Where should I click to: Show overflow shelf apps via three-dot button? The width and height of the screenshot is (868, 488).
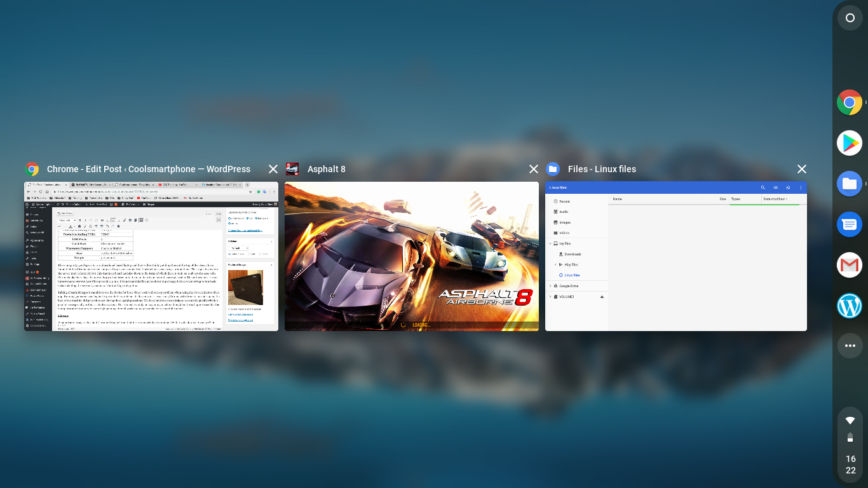pyautogui.click(x=850, y=346)
